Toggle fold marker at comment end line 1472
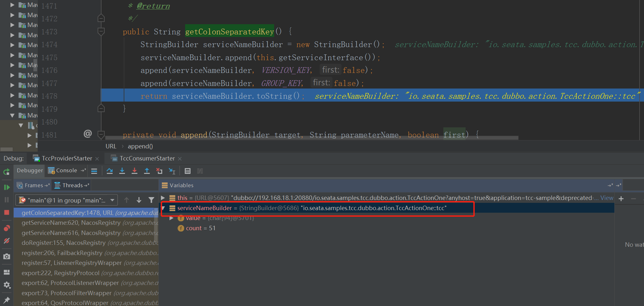The width and height of the screenshot is (644, 306). coord(101,18)
